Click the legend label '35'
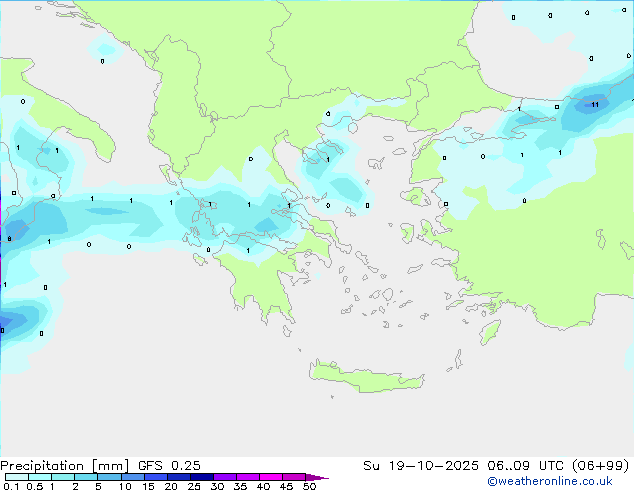Viewport: 634px width, 490px height. [240, 486]
